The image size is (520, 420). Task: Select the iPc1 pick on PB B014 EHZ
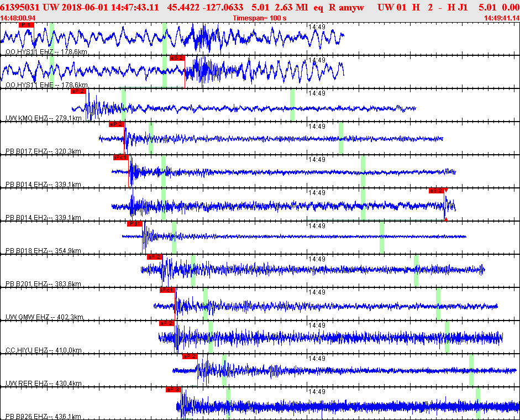point(120,158)
